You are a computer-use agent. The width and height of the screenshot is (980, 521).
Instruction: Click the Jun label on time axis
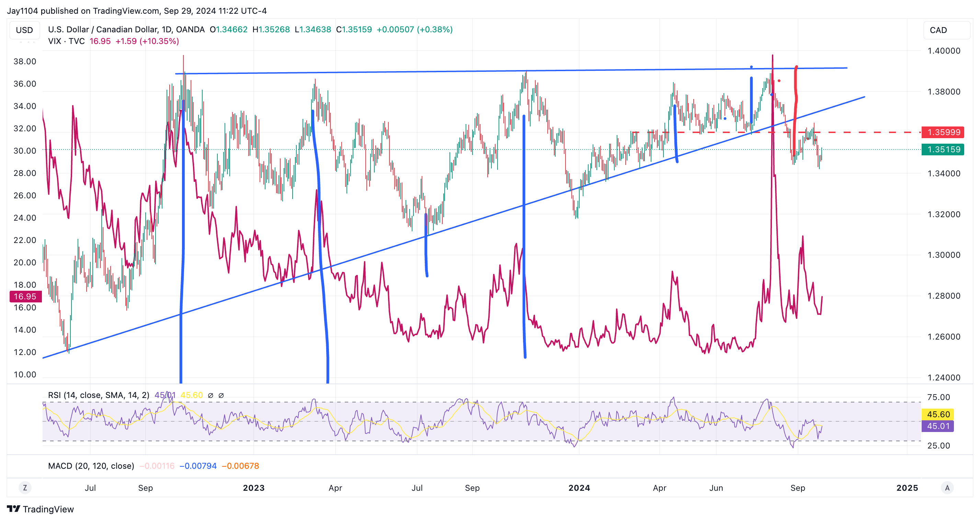click(716, 488)
